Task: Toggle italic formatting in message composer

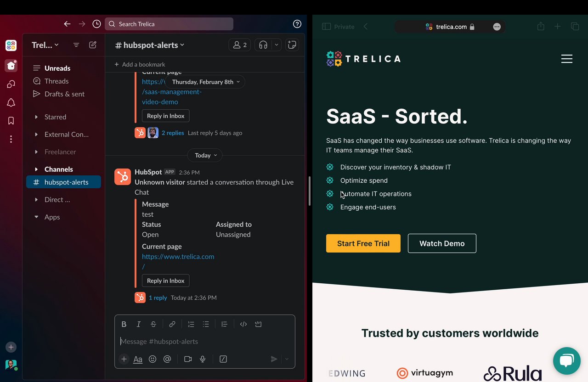Action: [x=139, y=324]
